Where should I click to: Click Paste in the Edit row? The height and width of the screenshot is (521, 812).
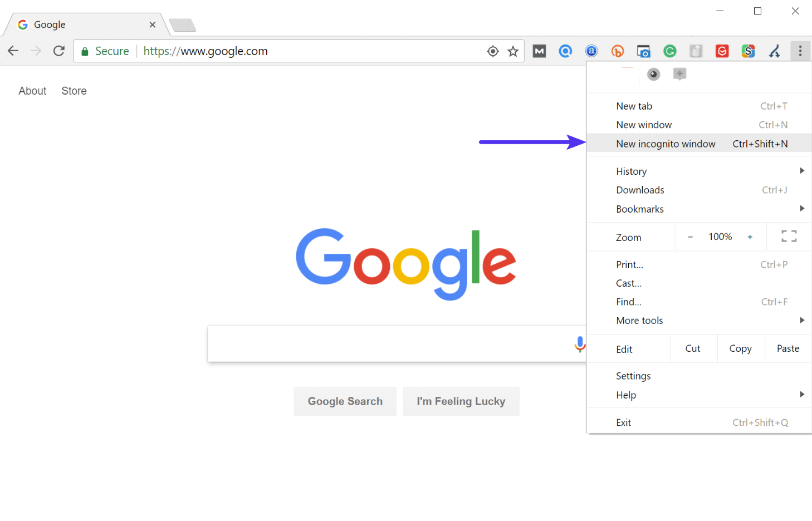click(x=788, y=348)
